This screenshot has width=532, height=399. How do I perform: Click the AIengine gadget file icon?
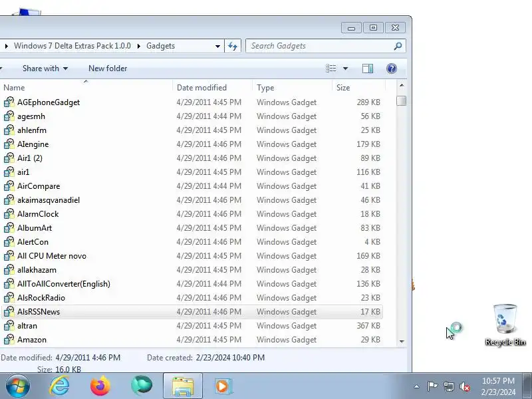(x=9, y=144)
